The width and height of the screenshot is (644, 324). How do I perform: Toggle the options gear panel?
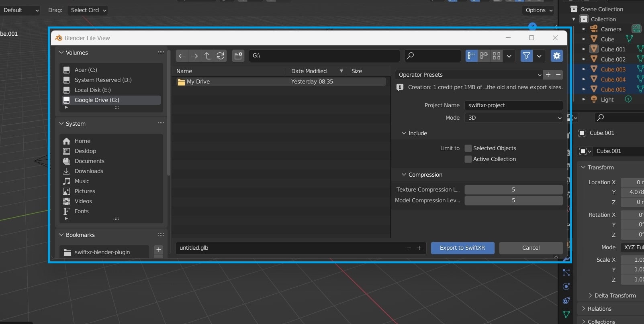(556, 56)
